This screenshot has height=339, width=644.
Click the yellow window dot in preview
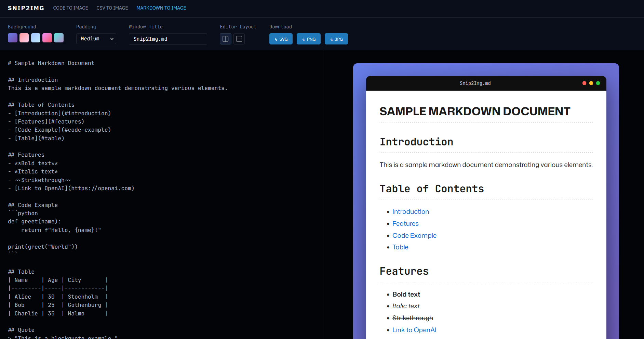click(591, 83)
